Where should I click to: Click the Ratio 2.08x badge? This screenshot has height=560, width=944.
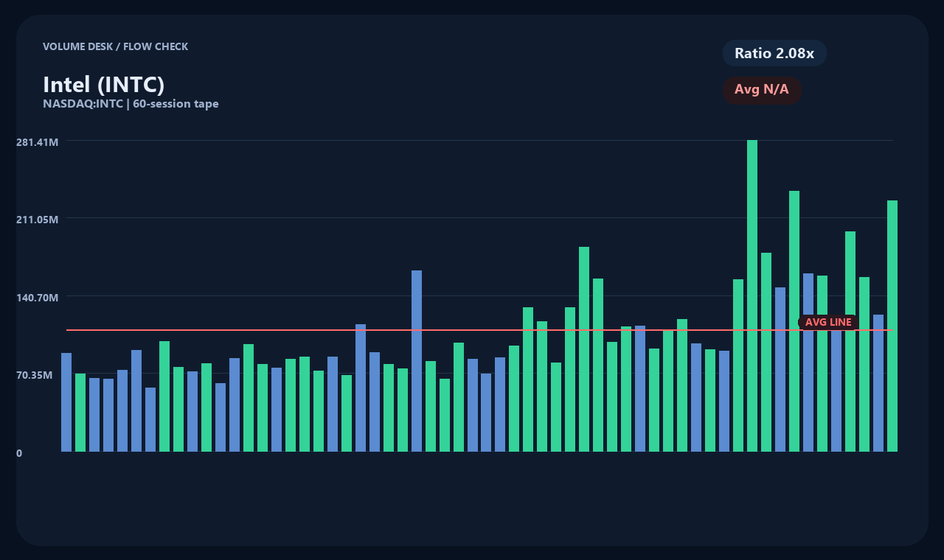pyautogui.click(x=774, y=53)
